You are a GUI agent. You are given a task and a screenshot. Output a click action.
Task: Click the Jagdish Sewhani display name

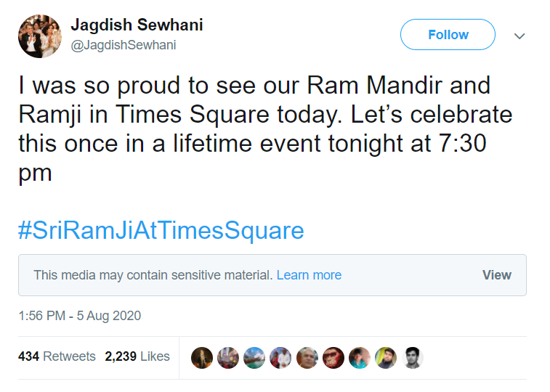(137, 25)
